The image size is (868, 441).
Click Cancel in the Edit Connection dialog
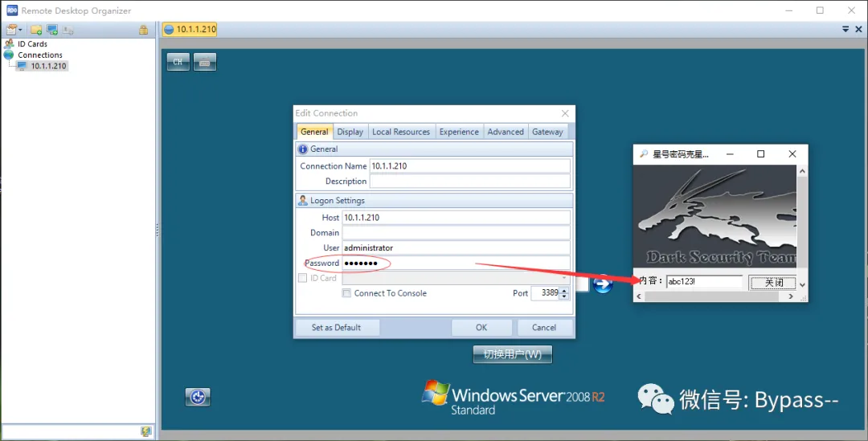(543, 328)
